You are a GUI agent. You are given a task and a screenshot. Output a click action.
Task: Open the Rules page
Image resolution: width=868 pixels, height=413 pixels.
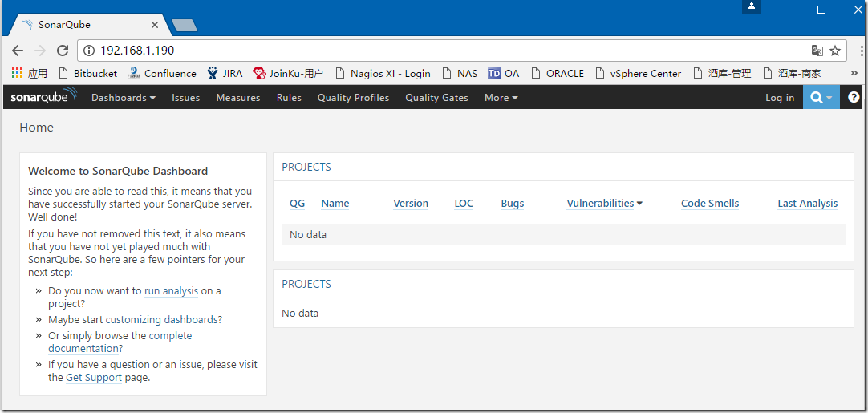[x=289, y=98]
